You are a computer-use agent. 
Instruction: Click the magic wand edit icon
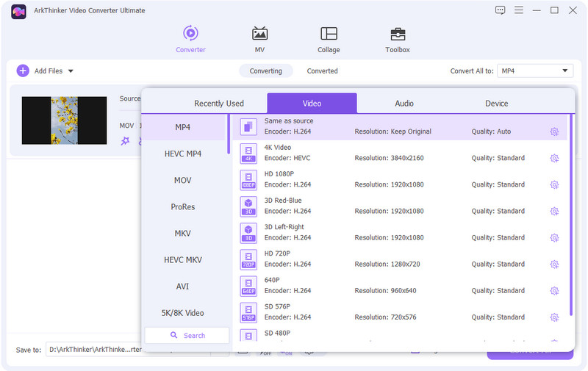[x=125, y=141]
